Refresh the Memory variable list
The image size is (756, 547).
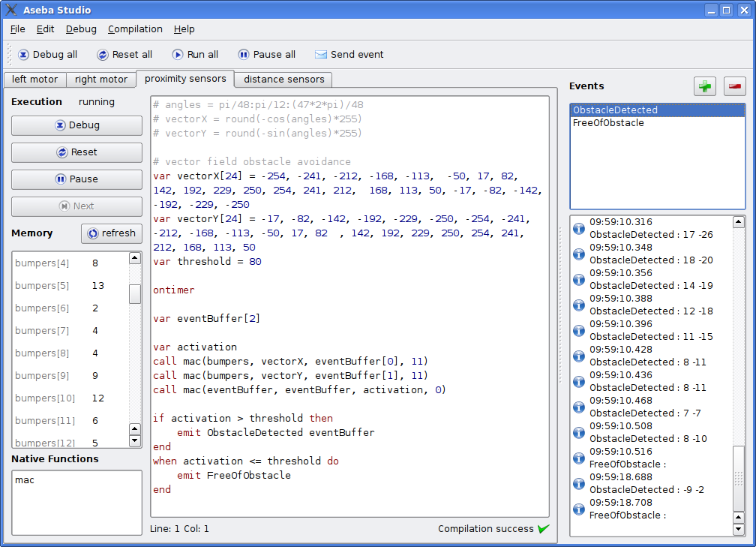point(111,233)
